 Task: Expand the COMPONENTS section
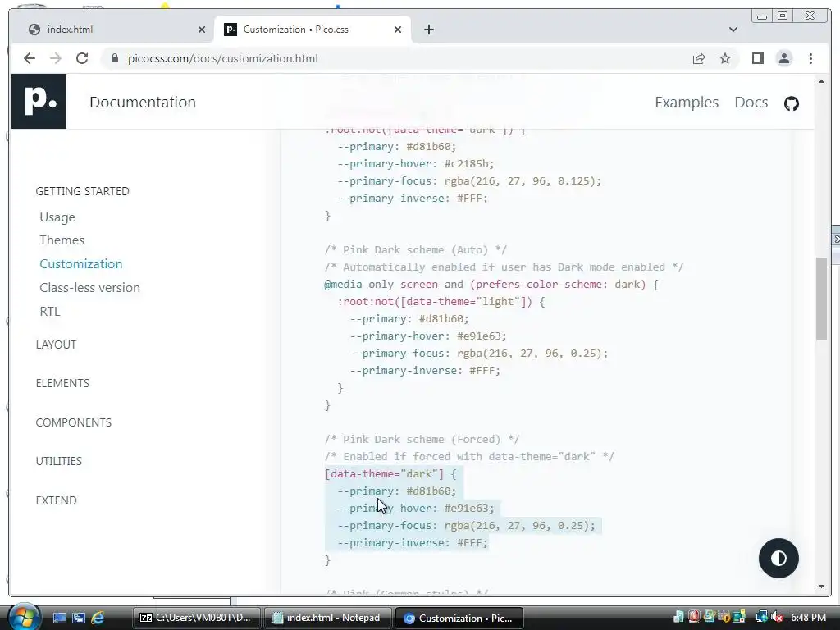pos(73,422)
